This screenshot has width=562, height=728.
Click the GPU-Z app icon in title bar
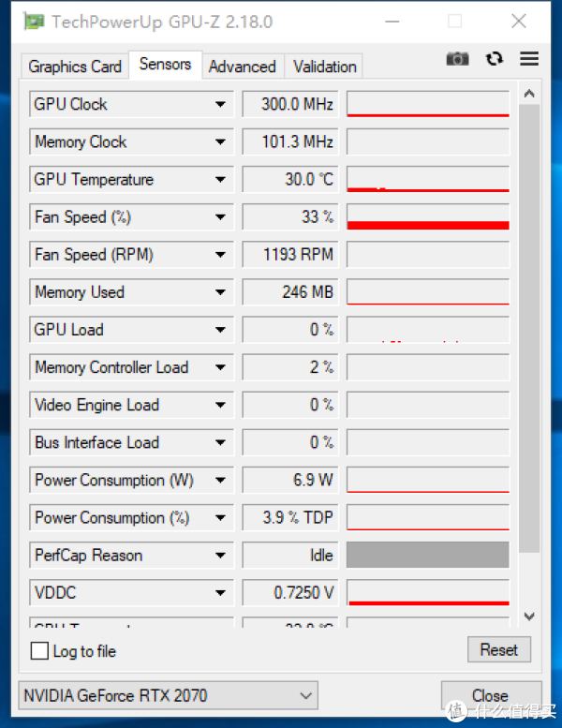click(x=34, y=22)
